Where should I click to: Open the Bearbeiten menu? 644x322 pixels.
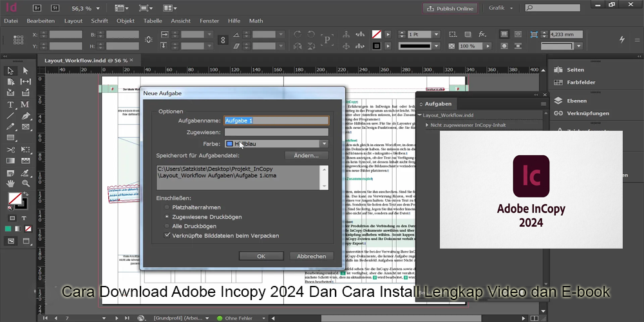41,21
